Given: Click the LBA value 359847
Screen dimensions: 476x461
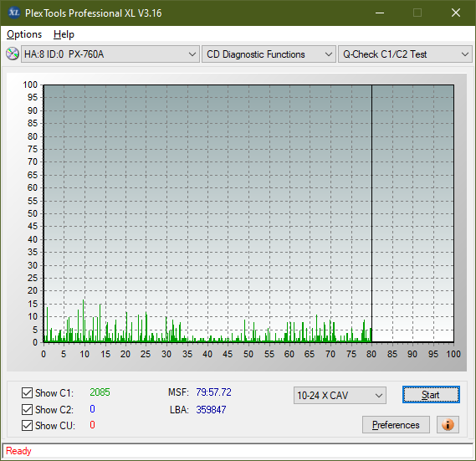Looking at the screenshot, I should coord(211,410).
